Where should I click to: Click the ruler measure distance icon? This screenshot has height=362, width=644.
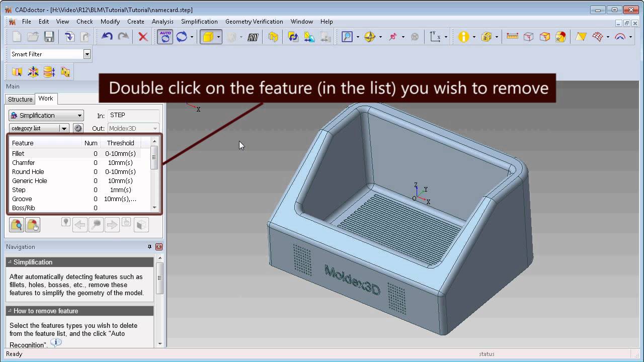(512, 37)
